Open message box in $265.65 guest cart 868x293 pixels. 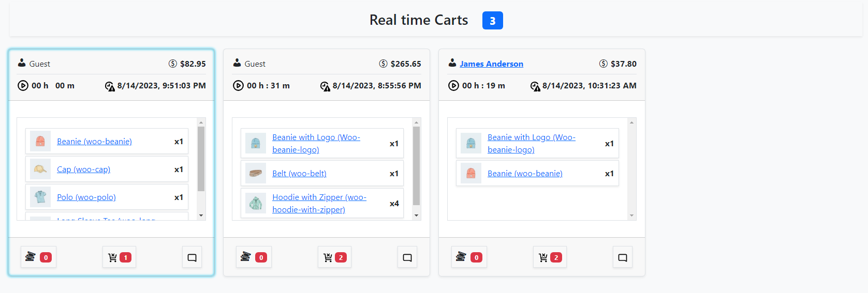[407, 257]
